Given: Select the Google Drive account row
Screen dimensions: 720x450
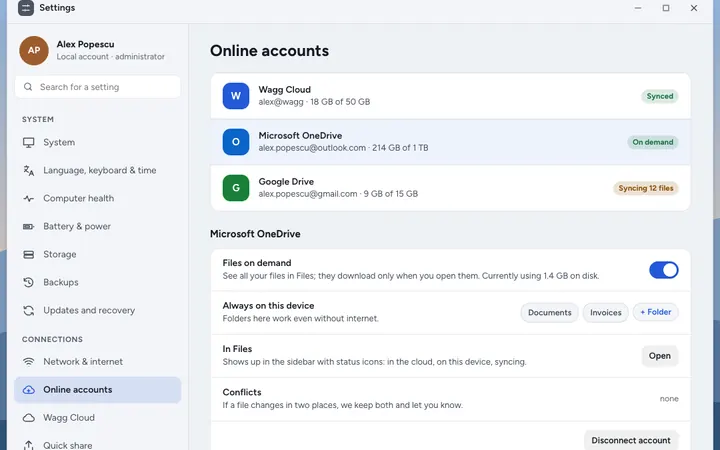Looking at the screenshot, I should [450, 188].
